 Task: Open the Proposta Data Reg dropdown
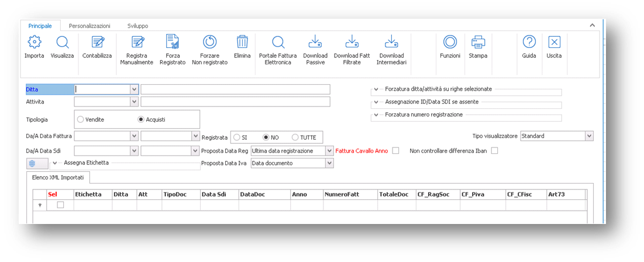(x=329, y=151)
